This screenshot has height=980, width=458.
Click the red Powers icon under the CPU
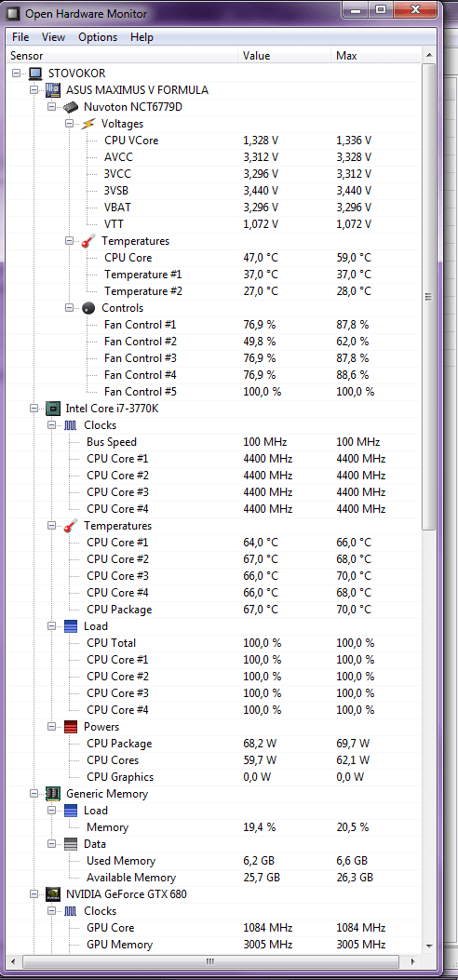(72, 727)
